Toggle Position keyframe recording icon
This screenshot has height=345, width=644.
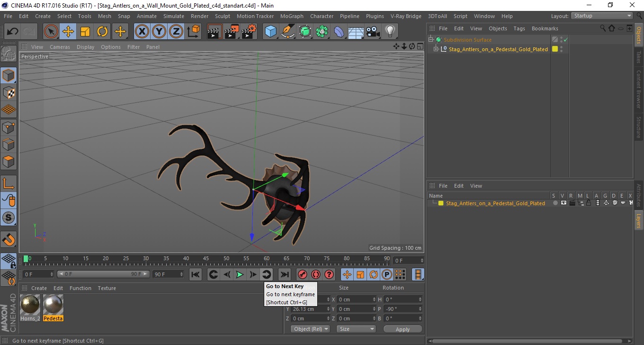(347, 274)
